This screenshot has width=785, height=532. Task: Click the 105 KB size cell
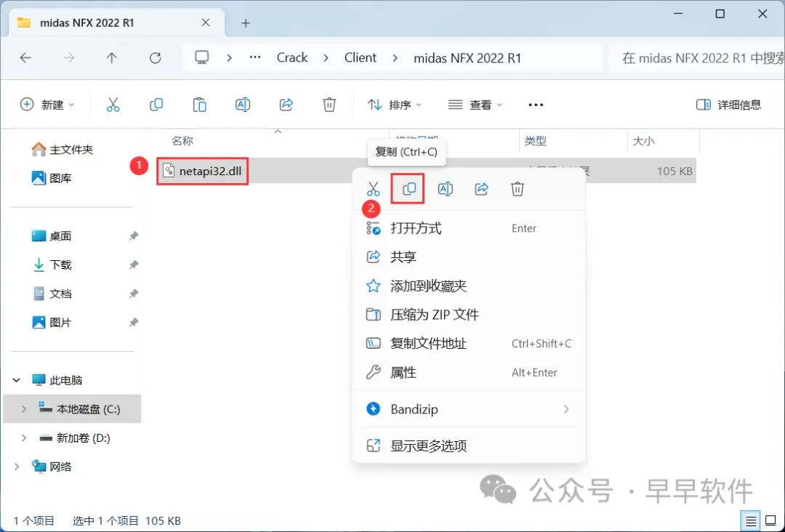click(675, 172)
